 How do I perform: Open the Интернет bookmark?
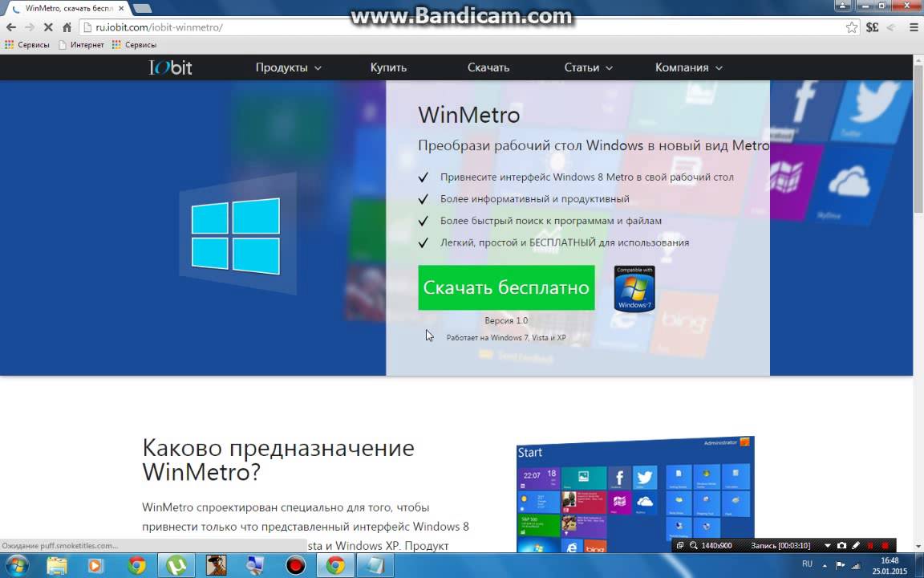coord(81,45)
